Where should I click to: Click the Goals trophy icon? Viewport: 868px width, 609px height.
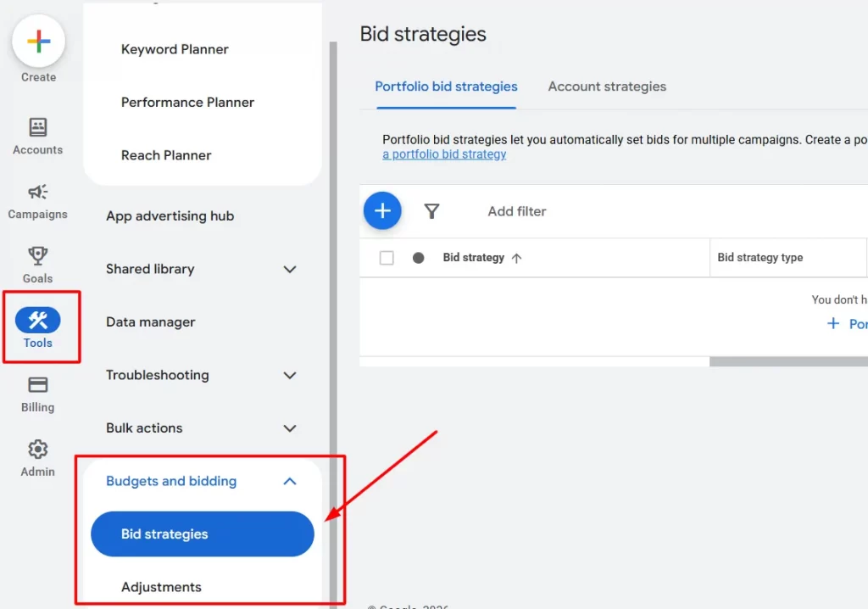point(37,256)
